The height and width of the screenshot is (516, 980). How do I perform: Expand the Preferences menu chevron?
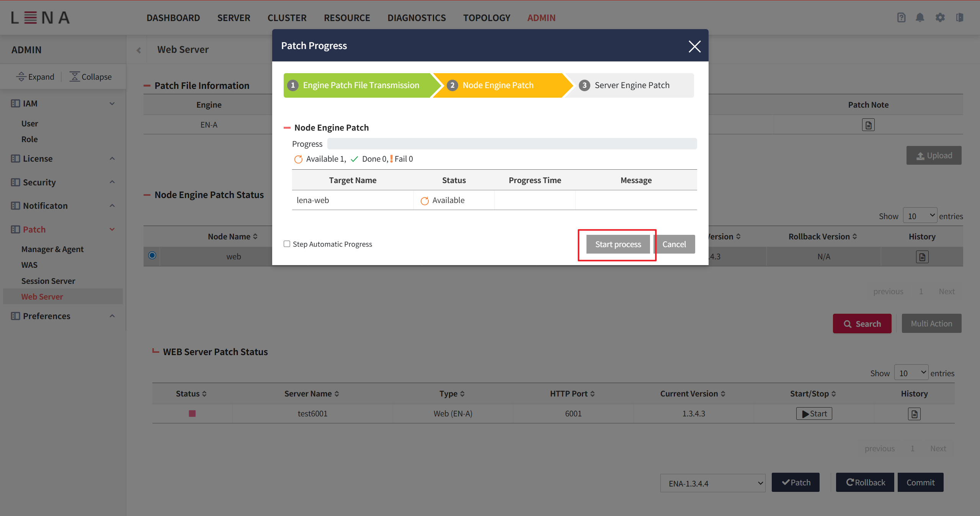click(x=112, y=316)
